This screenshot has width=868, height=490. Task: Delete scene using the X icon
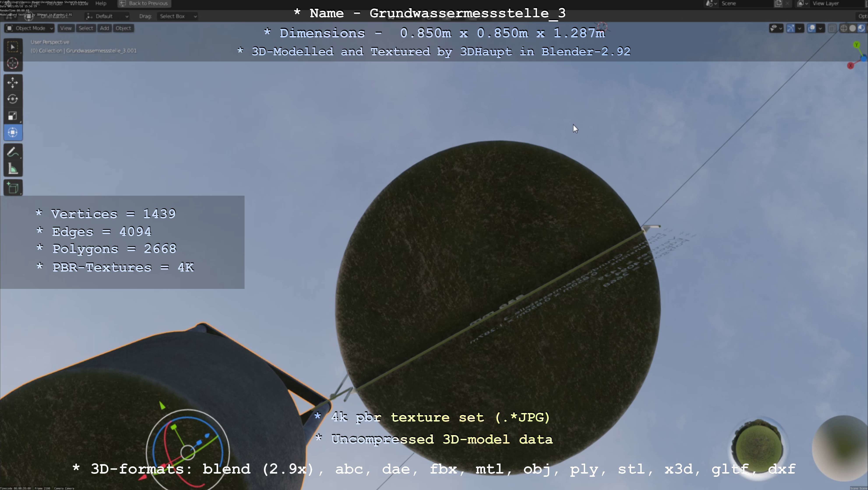787,3
